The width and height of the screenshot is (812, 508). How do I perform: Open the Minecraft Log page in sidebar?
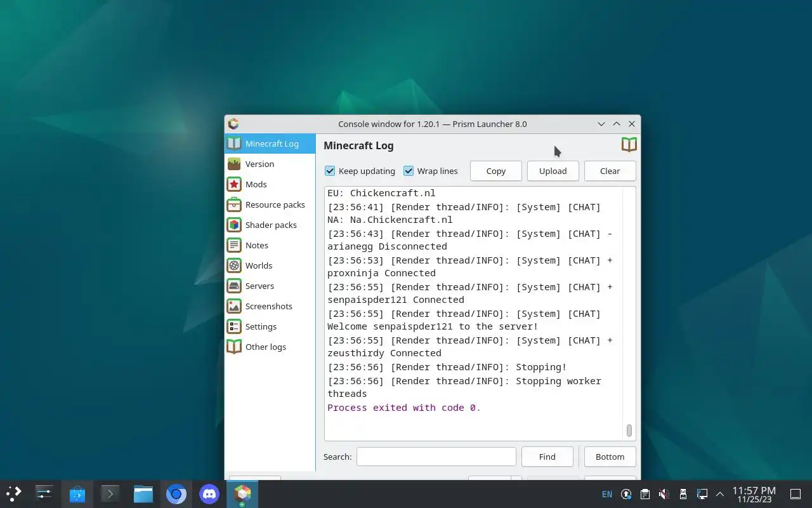pos(270,144)
